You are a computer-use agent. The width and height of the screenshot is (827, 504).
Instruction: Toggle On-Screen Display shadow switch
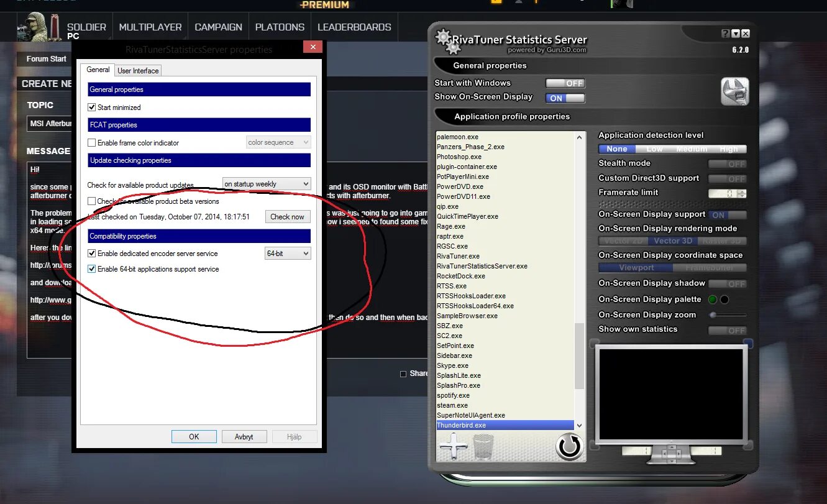click(x=727, y=284)
